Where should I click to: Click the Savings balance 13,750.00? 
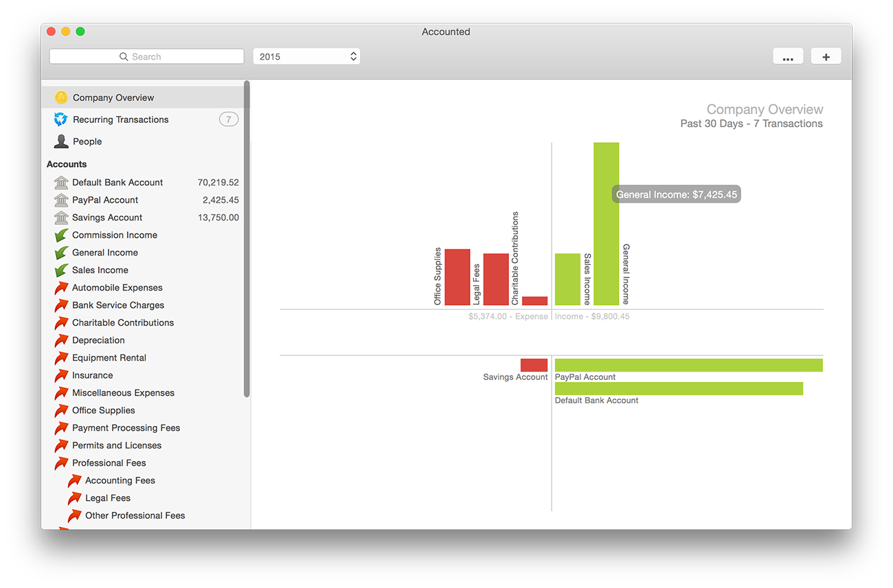point(218,218)
